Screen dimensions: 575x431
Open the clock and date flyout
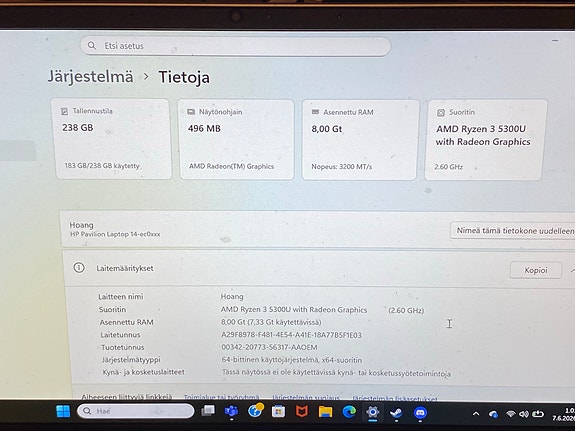pyautogui.click(x=564, y=414)
